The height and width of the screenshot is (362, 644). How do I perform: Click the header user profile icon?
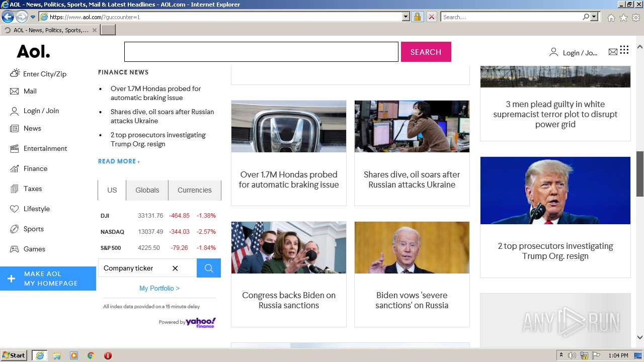(x=553, y=52)
